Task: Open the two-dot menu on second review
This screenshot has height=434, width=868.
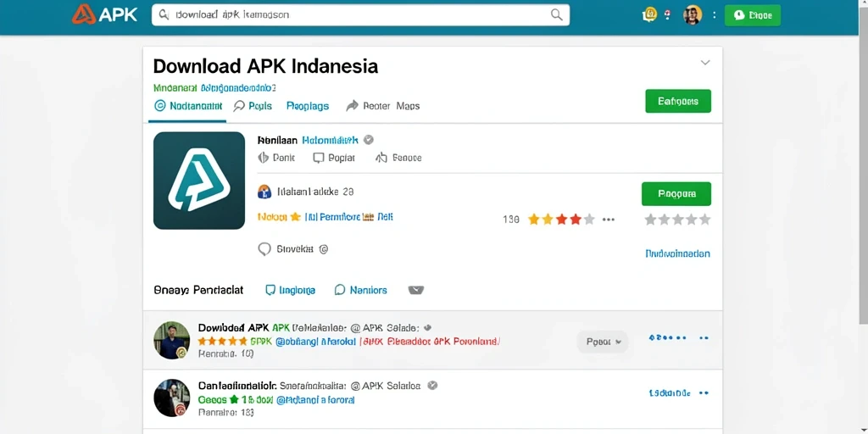Action: pos(704,393)
